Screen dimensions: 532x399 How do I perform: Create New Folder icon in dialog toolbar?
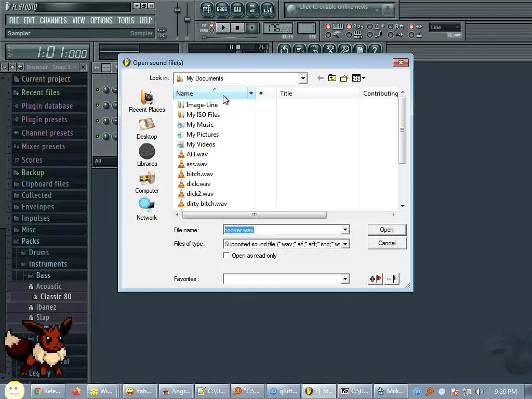[x=344, y=78]
